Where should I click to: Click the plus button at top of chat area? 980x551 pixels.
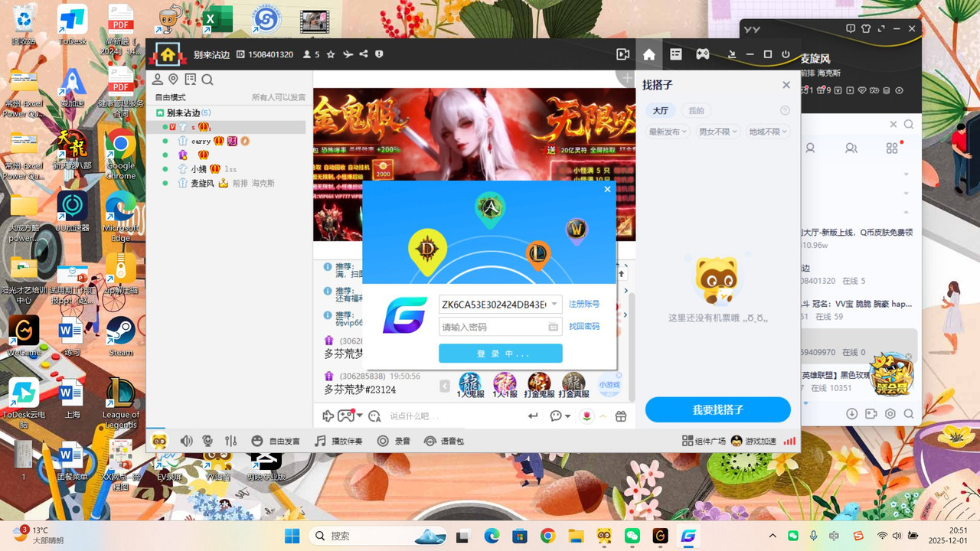(626, 77)
